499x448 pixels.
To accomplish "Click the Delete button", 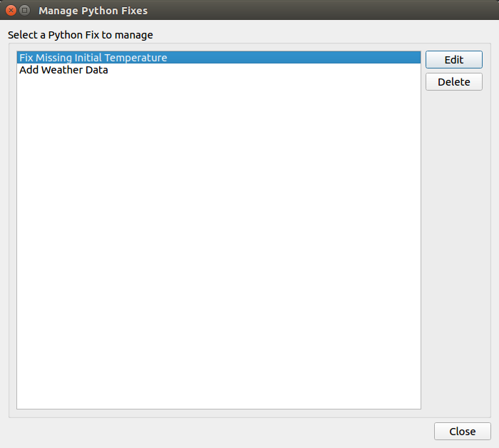I will click(453, 82).
